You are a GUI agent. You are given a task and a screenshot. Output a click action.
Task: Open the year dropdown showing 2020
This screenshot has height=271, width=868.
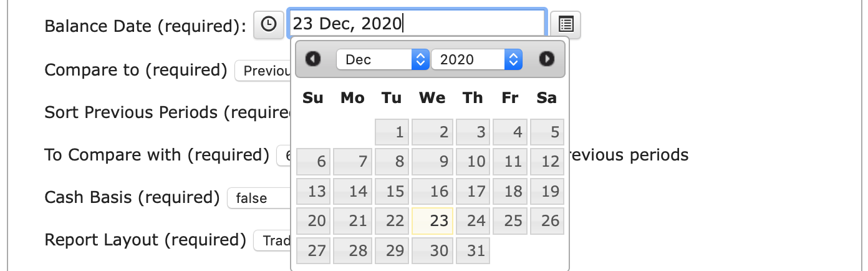477,59
